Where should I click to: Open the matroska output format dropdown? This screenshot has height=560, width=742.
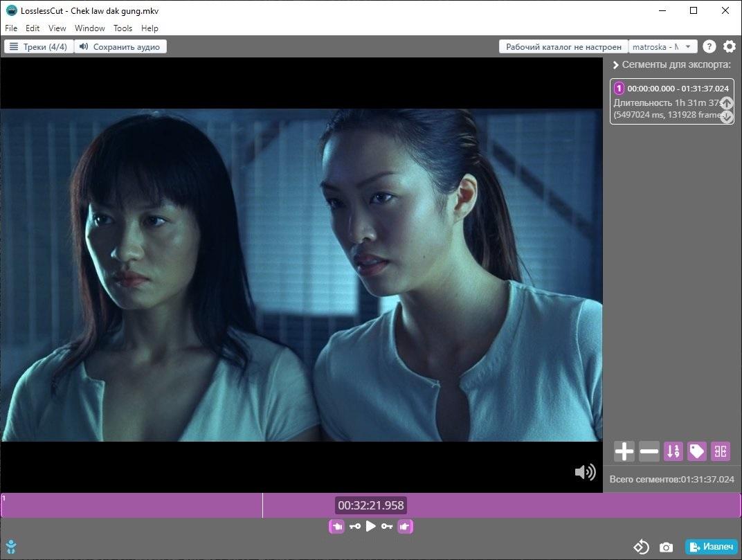pos(662,47)
